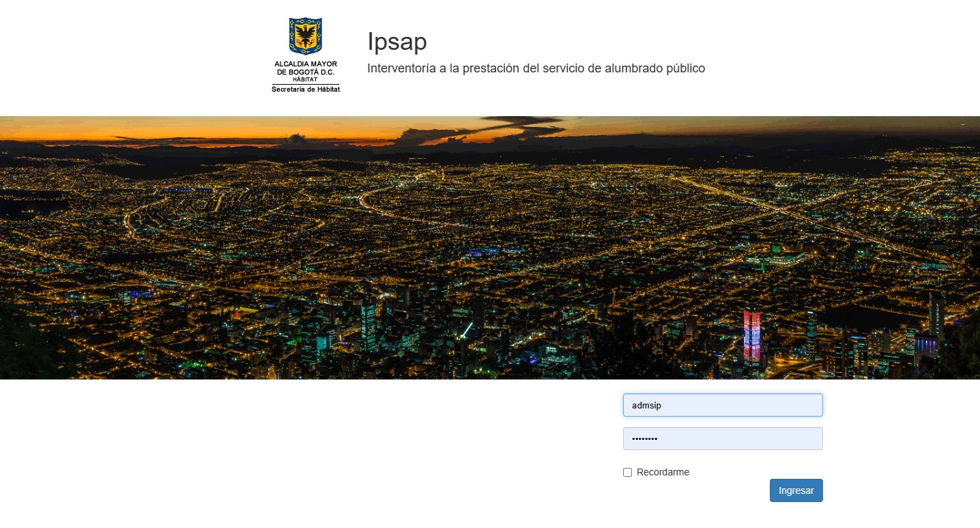Focus the masked password input field
Screen dimensions: 980x528
click(722, 439)
